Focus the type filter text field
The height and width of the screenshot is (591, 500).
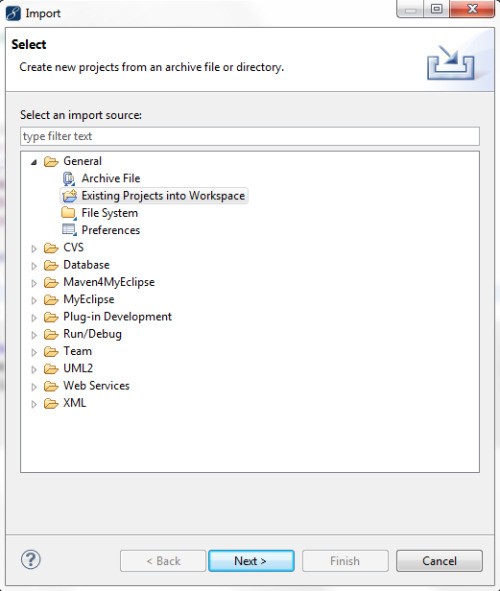click(250, 136)
